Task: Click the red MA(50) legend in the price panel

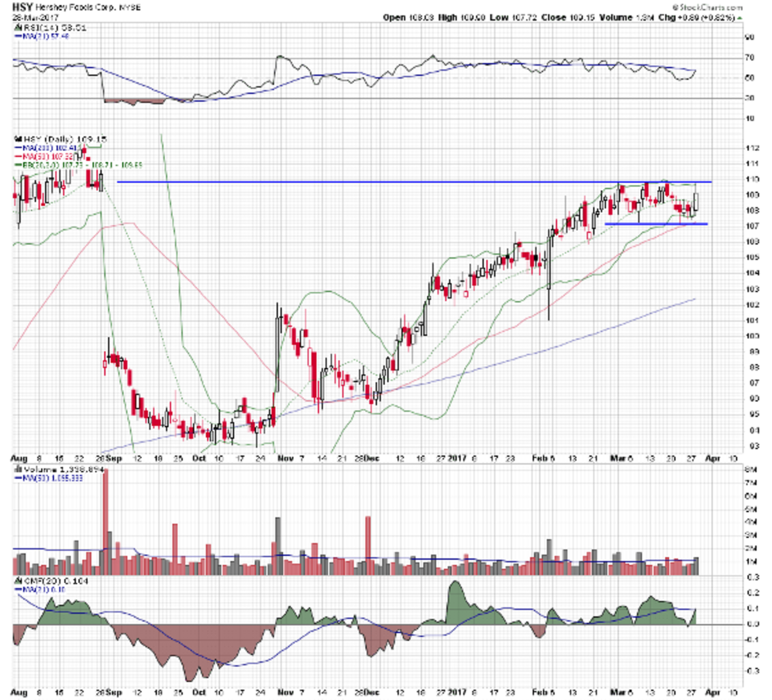Action: 44,156
